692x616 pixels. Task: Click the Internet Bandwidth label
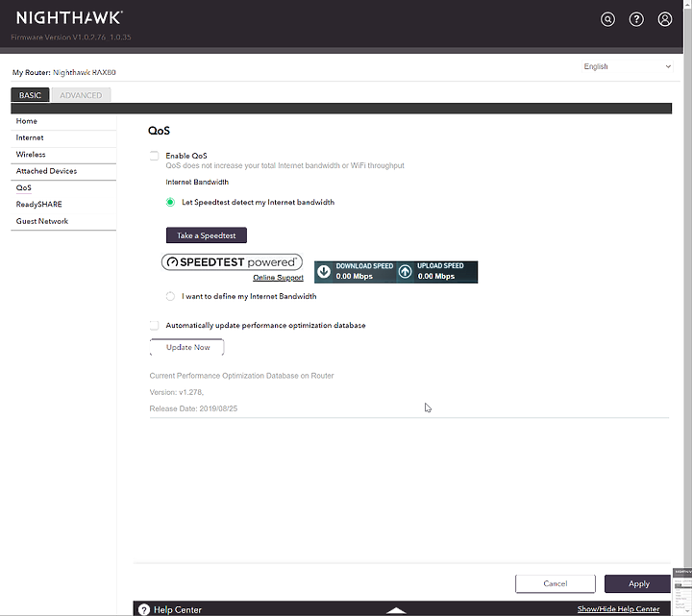pyautogui.click(x=197, y=182)
